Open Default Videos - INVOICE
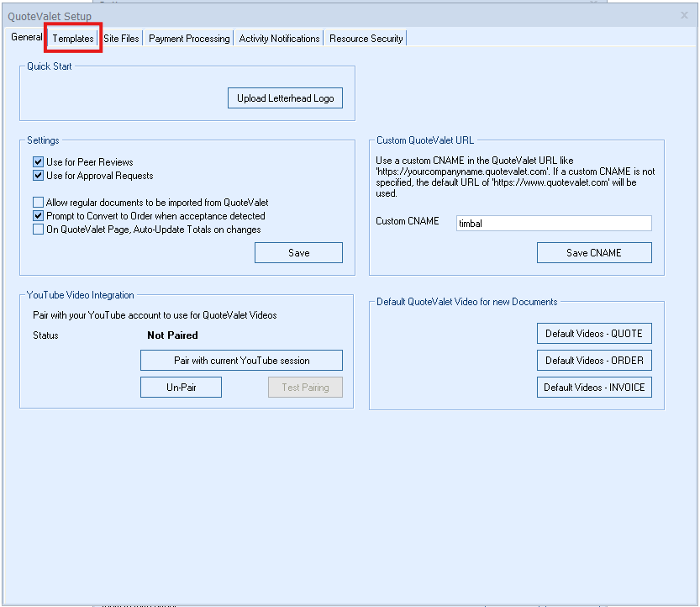 tap(594, 388)
